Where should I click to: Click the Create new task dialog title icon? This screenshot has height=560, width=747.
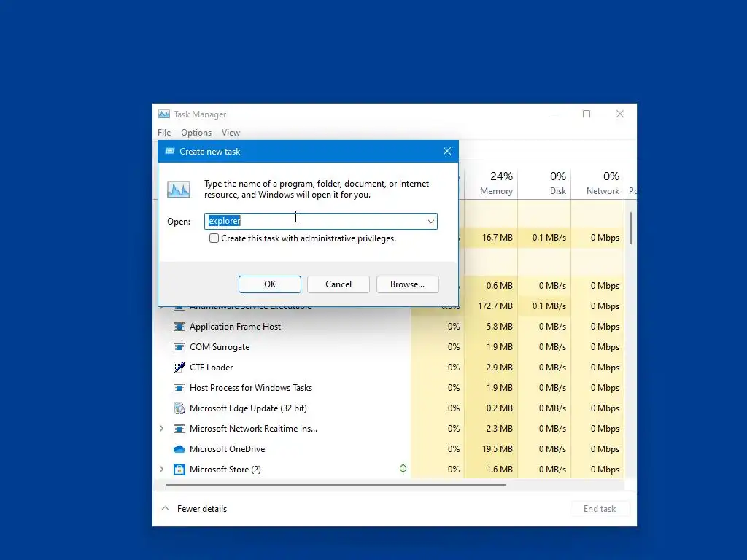point(169,152)
